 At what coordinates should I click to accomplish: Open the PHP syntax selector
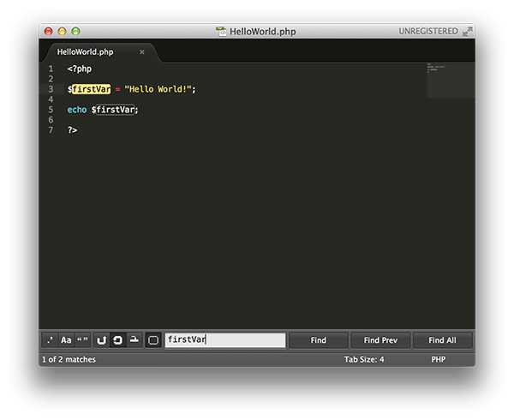(x=438, y=360)
